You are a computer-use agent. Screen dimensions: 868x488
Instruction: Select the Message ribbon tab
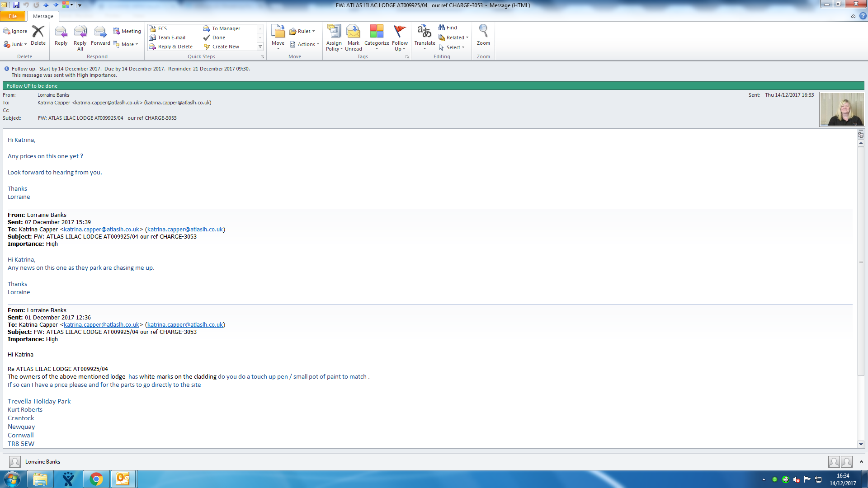coord(43,16)
